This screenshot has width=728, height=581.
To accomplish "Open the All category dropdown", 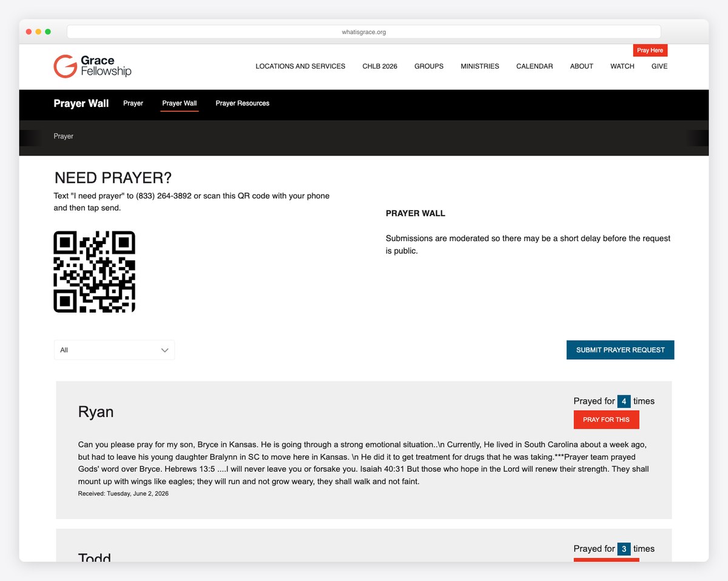I will tap(114, 350).
